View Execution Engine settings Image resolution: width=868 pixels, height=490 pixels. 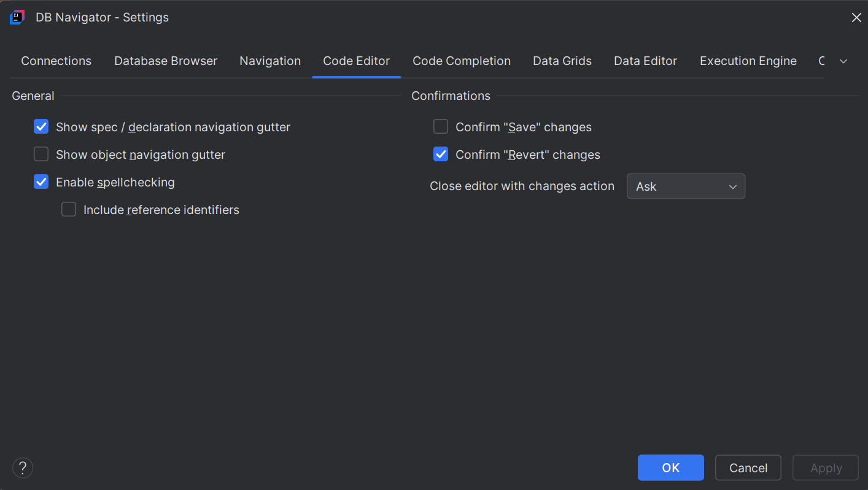(748, 61)
